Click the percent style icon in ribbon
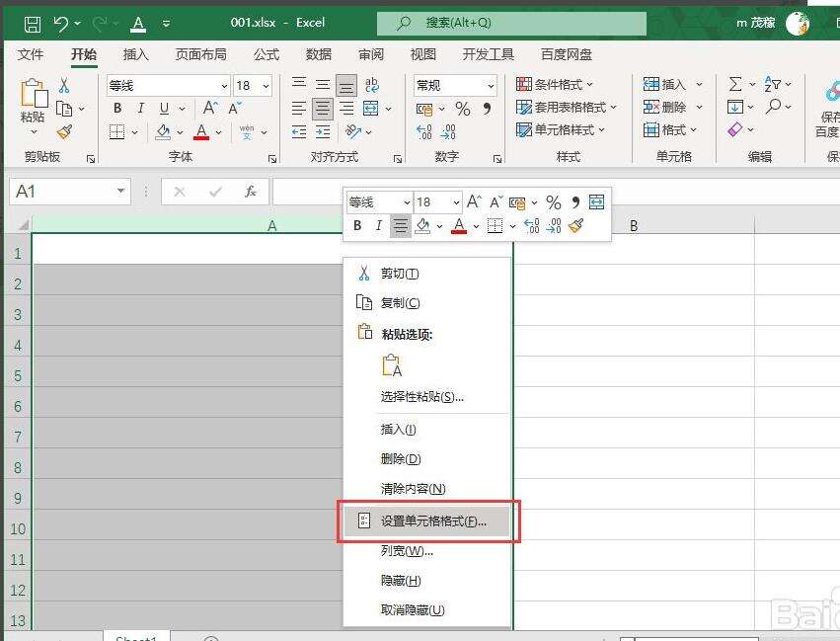The image size is (840, 641). pos(462,109)
